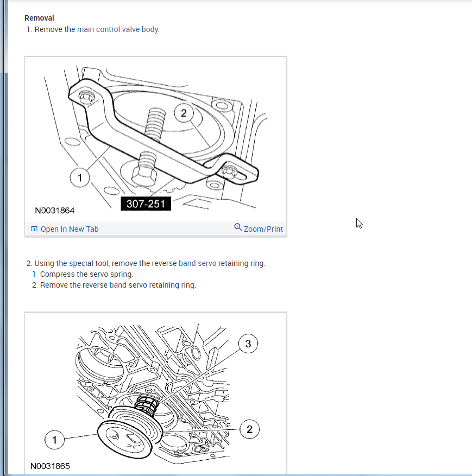The image size is (472, 476).
Task: Click callout 1 in the servo tool diagram
Action: pyautogui.click(x=80, y=177)
